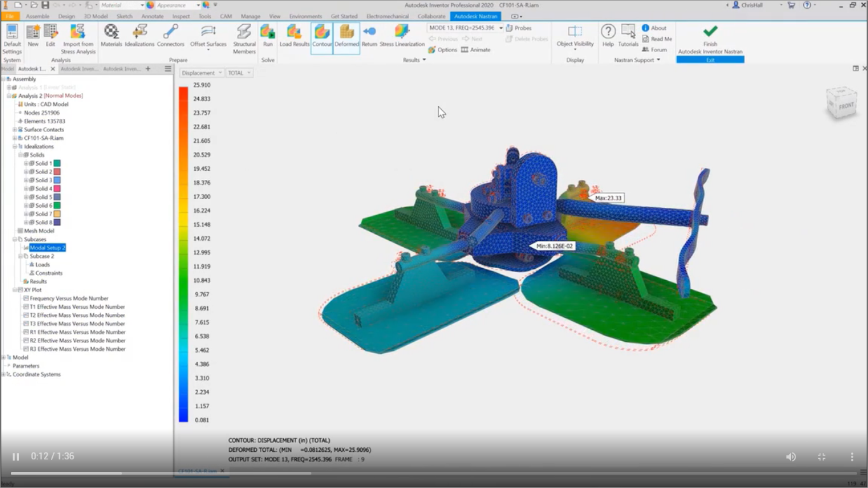Mute the video volume

coord(791,456)
